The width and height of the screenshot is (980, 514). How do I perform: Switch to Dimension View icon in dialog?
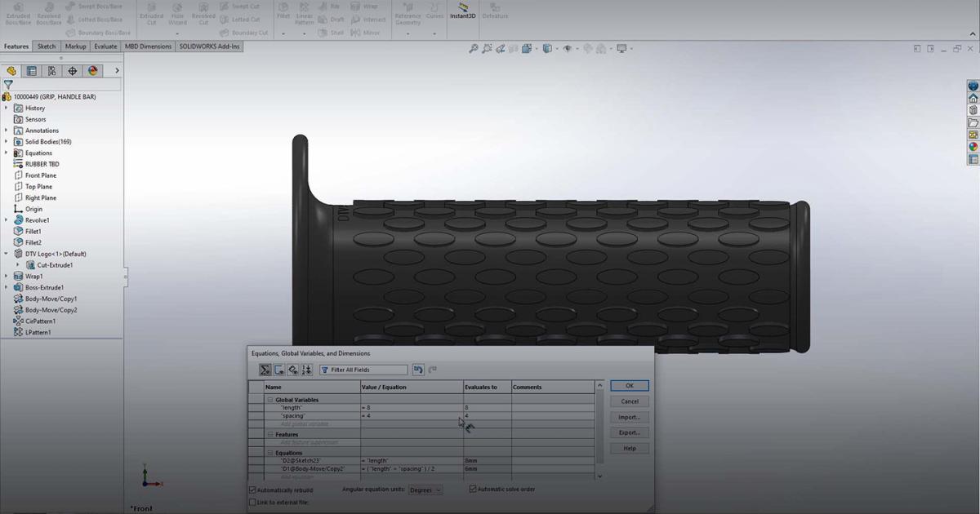293,370
